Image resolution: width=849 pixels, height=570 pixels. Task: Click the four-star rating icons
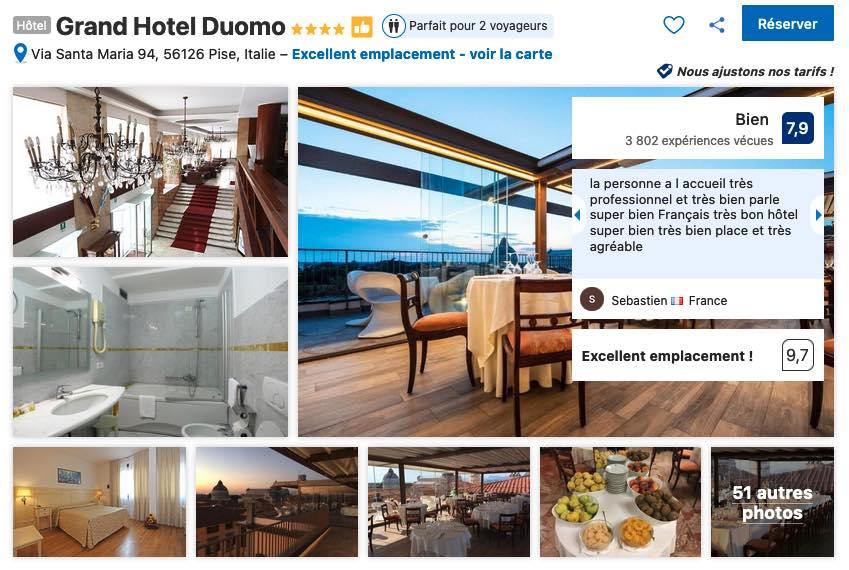click(x=317, y=29)
